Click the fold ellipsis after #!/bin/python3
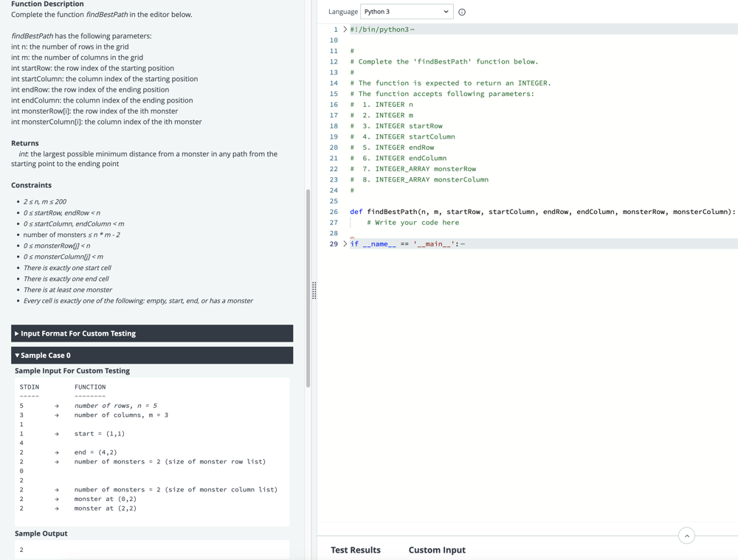The width and height of the screenshot is (738, 560). point(412,30)
